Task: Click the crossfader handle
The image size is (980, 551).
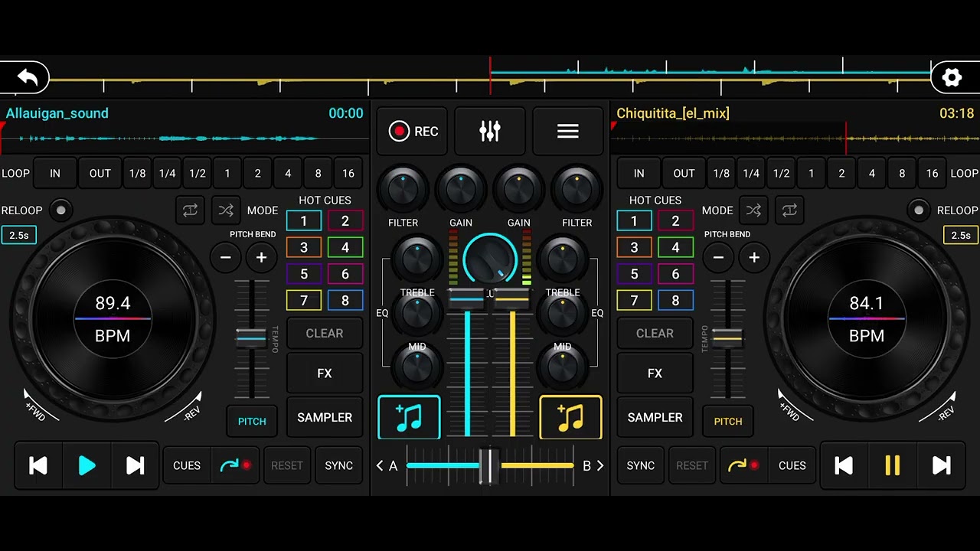Action: pos(488,465)
